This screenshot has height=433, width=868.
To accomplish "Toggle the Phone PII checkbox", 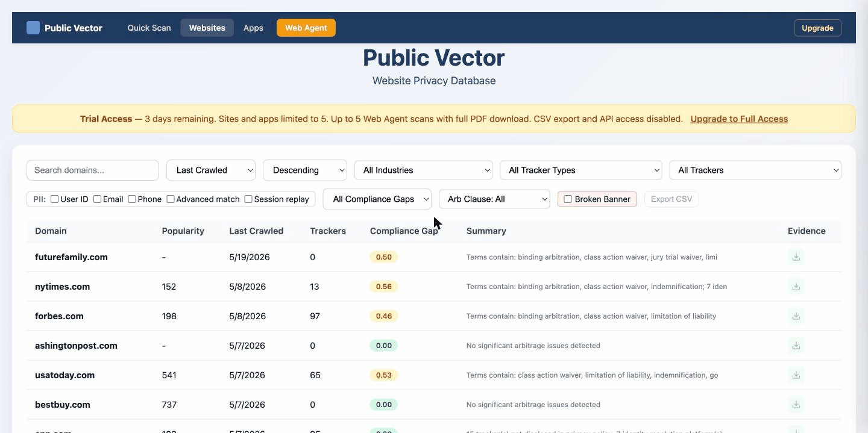I will pyautogui.click(x=132, y=199).
